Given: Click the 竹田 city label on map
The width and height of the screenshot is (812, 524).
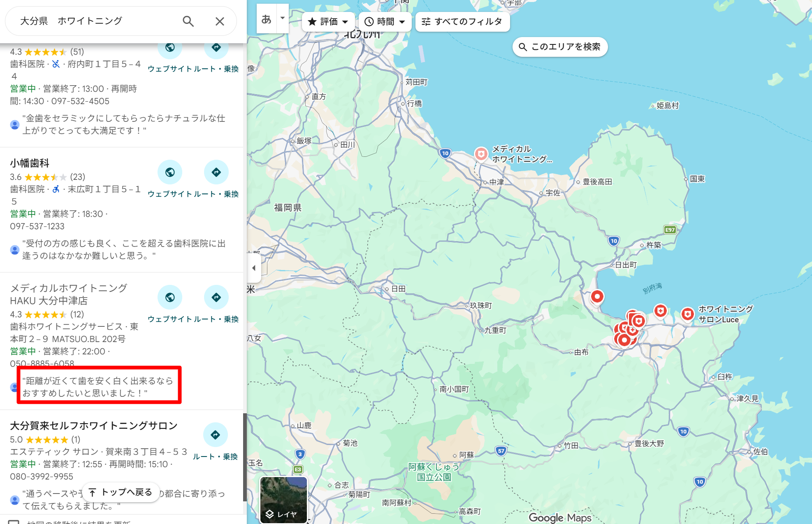Looking at the screenshot, I should click(x=571, y=445).
